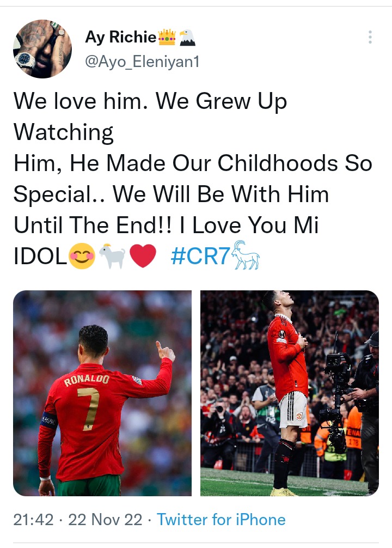392x548 pixels.
Task: Click the 'Special.. We Will Be With Him' line
Action: (x=171, y=194)
